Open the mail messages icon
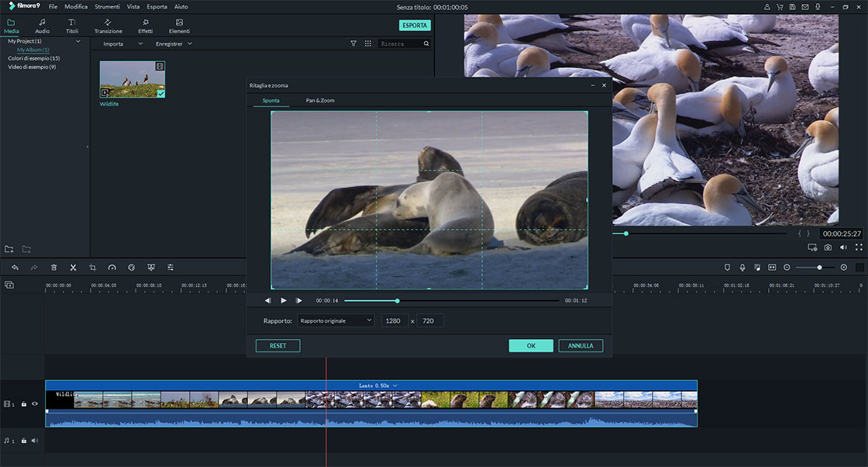The height and width of the screenshot is (467, 868). (805, 7)
